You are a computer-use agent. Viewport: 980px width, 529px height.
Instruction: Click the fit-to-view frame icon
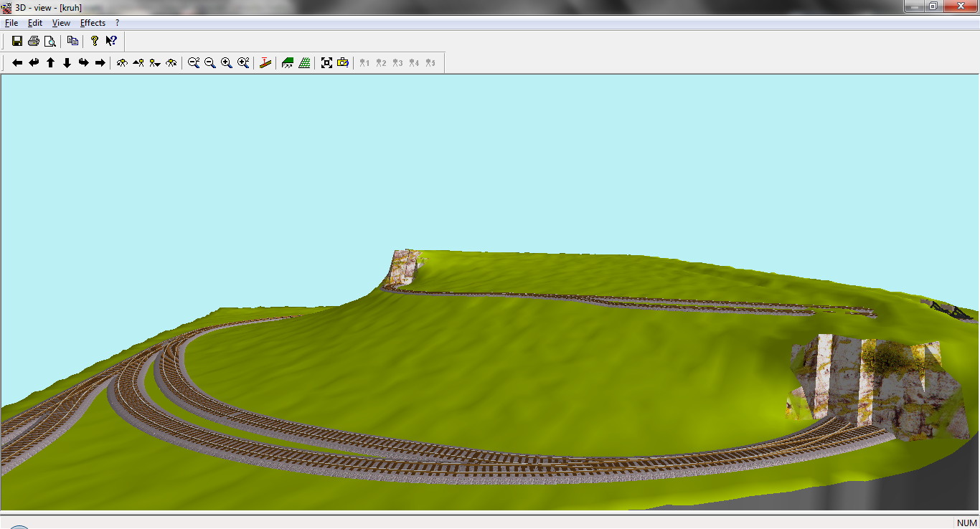click(326, 63)
